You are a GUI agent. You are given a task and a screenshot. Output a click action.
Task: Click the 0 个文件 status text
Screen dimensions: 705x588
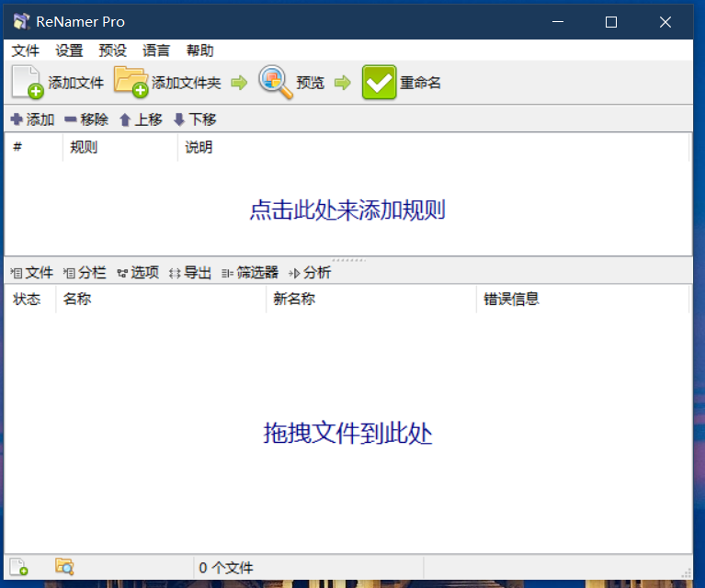(x=226, y=568)
